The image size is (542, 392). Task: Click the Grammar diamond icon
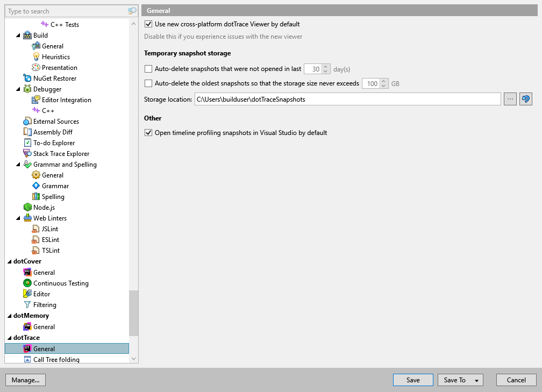(36, 186)
